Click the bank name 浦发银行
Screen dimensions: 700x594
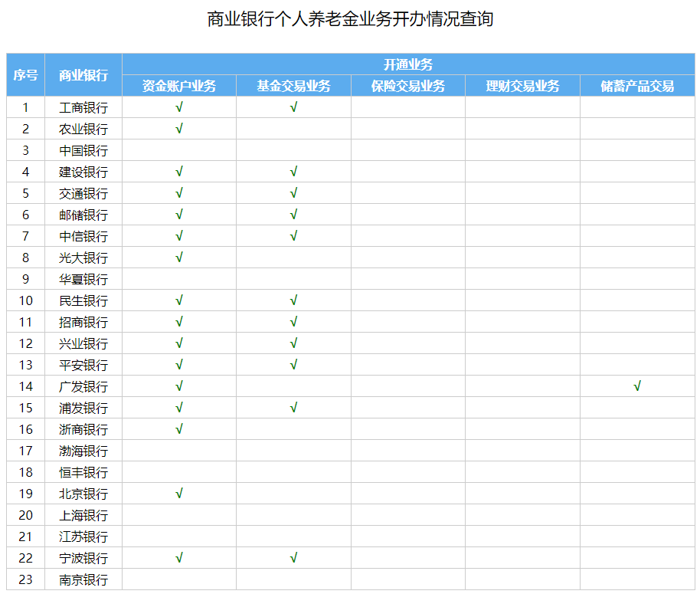(83, 408)
